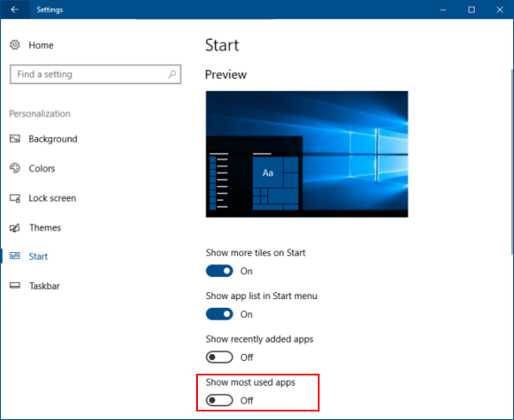Select Taskbar in Personalization list
Screen dimensions: 514x420
[45, 285]
